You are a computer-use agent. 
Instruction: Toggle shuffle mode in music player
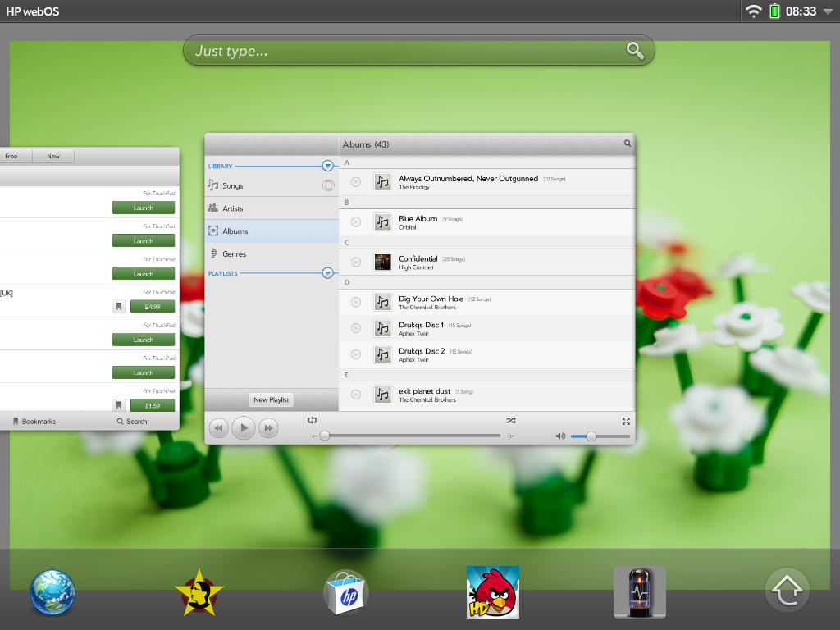point(511,421)
